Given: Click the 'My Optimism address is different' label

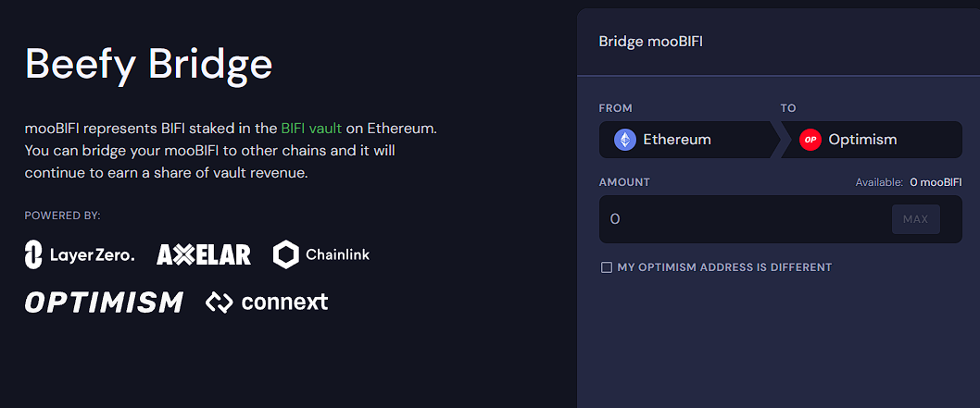Looking at the screenshot, I should (x=724, y=267).
